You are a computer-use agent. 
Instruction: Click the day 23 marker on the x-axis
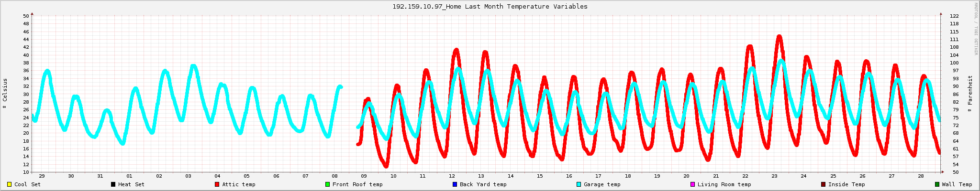pos(774,176)
